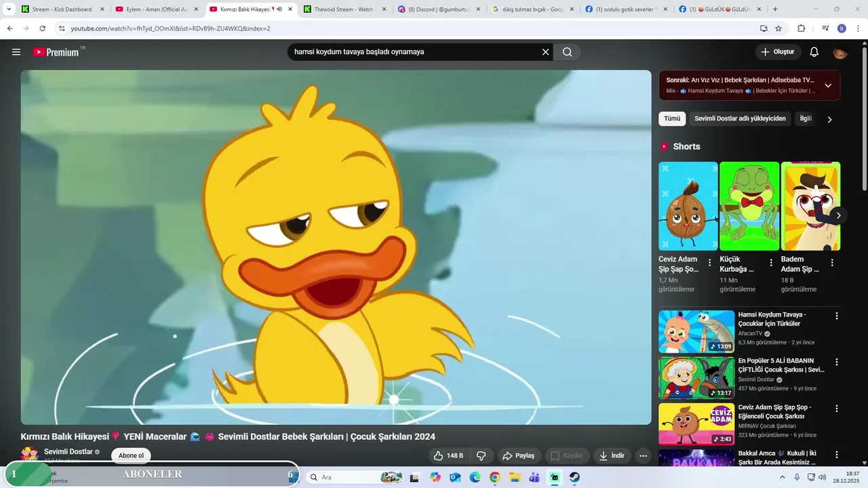Open Chrome extensions puzzle icon
This screenshot has height=488, width=868.
[801, 28]
